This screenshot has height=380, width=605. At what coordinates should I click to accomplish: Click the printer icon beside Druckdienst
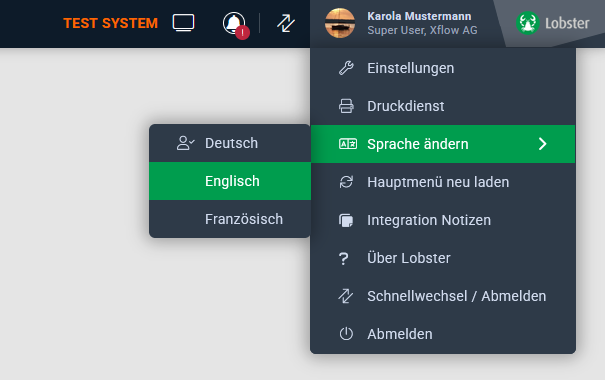(x=346, y=106)
